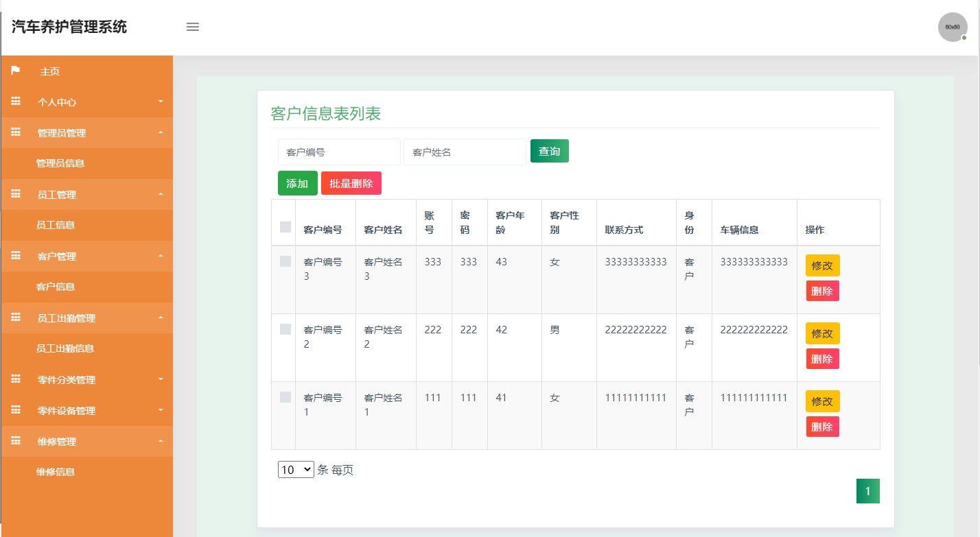Click the 查询 search button
This screenshot has height=537, width=980.
click(550, 151)
